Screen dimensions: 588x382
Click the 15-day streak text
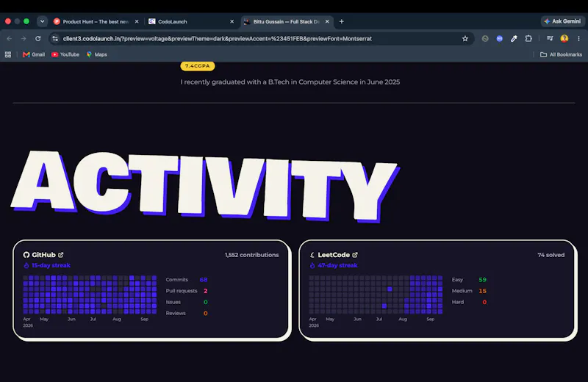point(51,265)
